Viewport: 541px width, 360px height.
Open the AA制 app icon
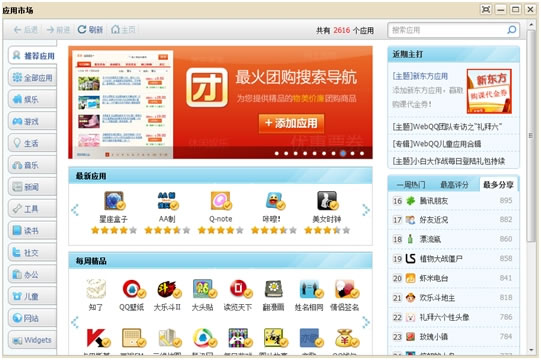click(x=168, y=201)
